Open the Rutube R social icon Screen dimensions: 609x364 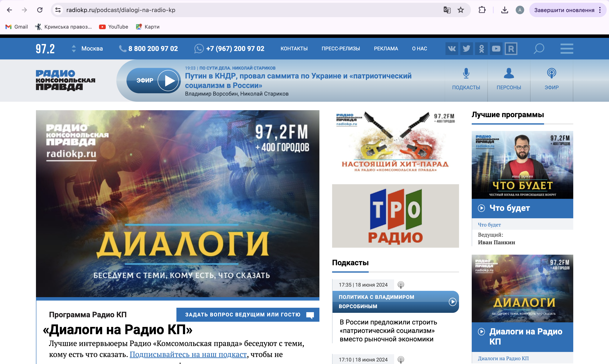(511, 49)
